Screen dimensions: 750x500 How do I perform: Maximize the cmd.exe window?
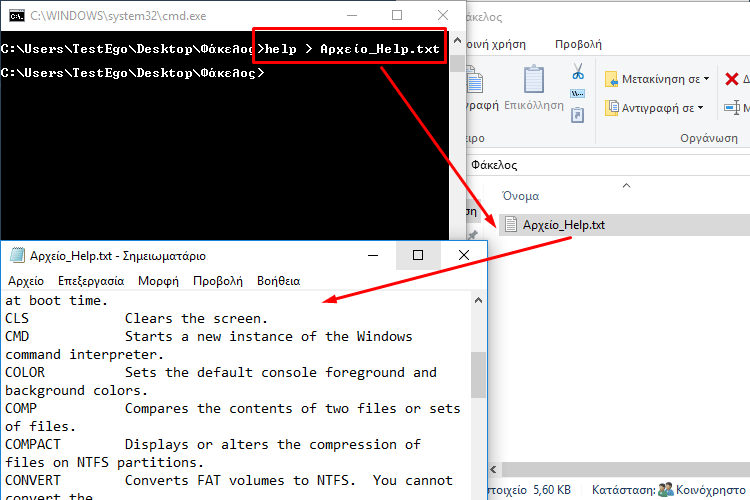coord(397,16)
